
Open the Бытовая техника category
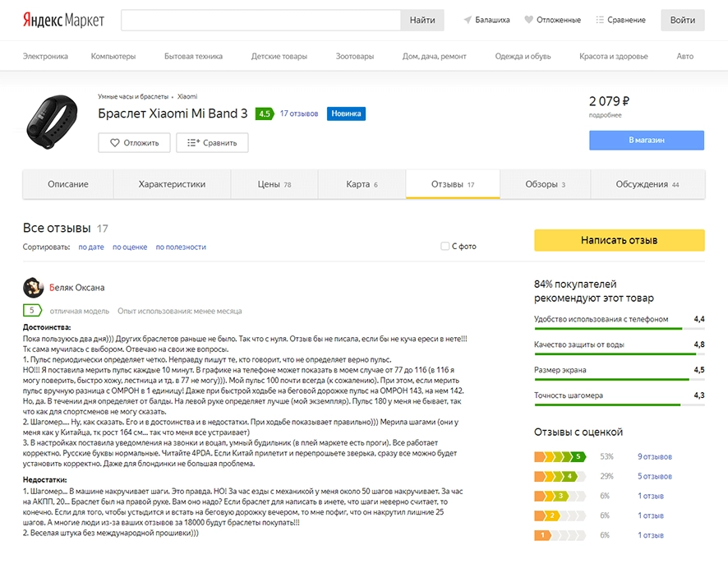coord(193,56)
